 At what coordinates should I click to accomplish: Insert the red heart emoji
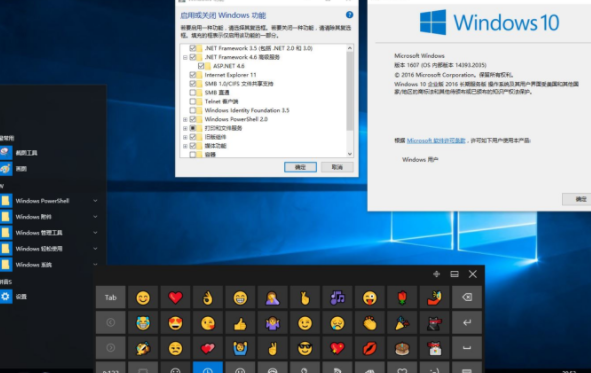point(175,297)
